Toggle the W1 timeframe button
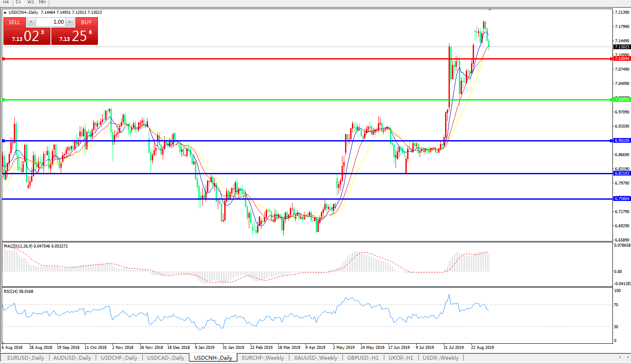This screenshot has height=364, width=631. [x=31, y=2]
